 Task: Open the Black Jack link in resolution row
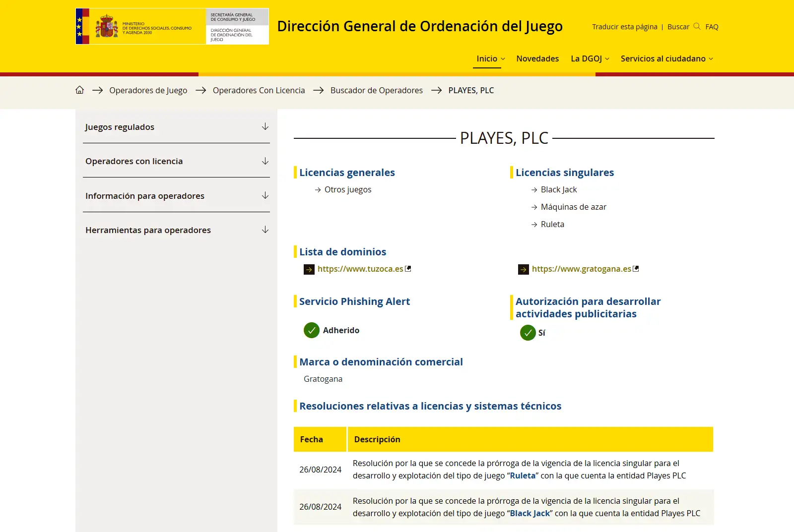point(530,513)
